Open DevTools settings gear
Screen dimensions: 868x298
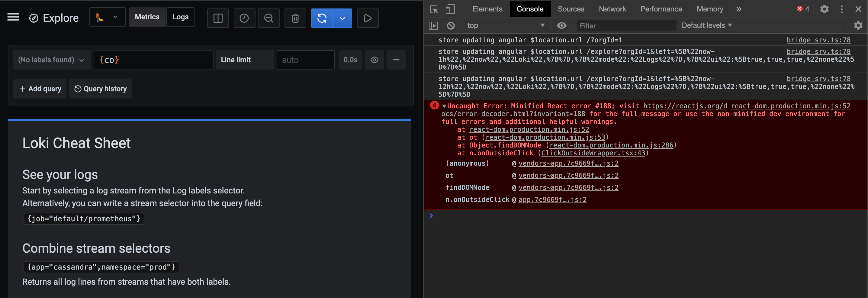(824, 9)
